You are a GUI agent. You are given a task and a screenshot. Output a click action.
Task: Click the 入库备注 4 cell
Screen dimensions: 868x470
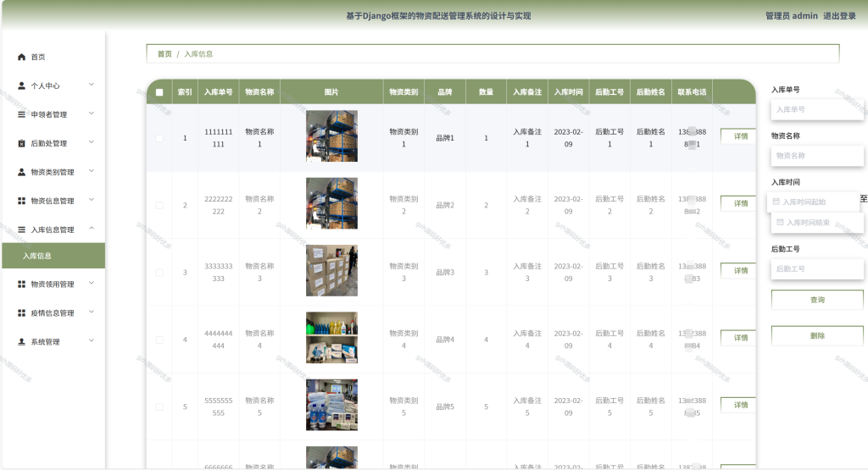[x=527, y=340]
